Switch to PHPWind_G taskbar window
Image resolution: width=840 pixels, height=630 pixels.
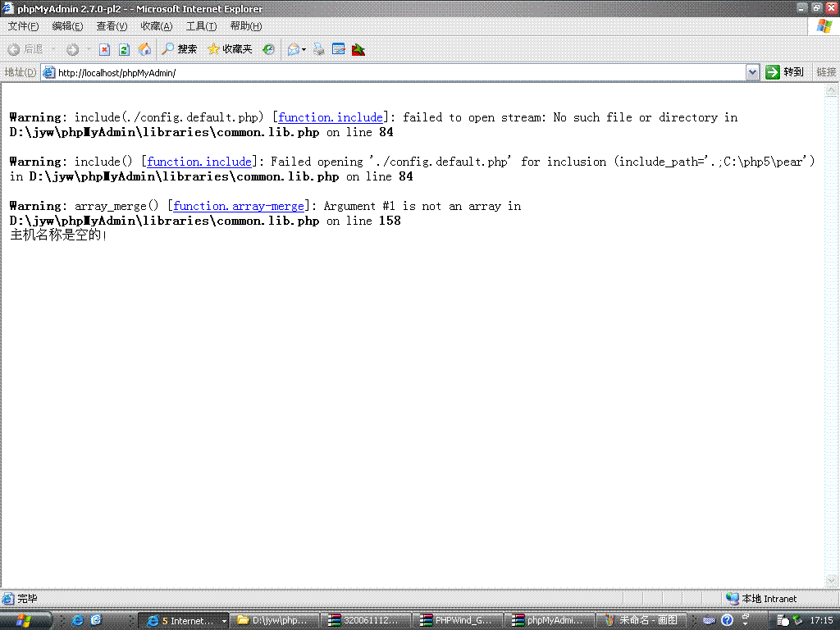[459, 620]
